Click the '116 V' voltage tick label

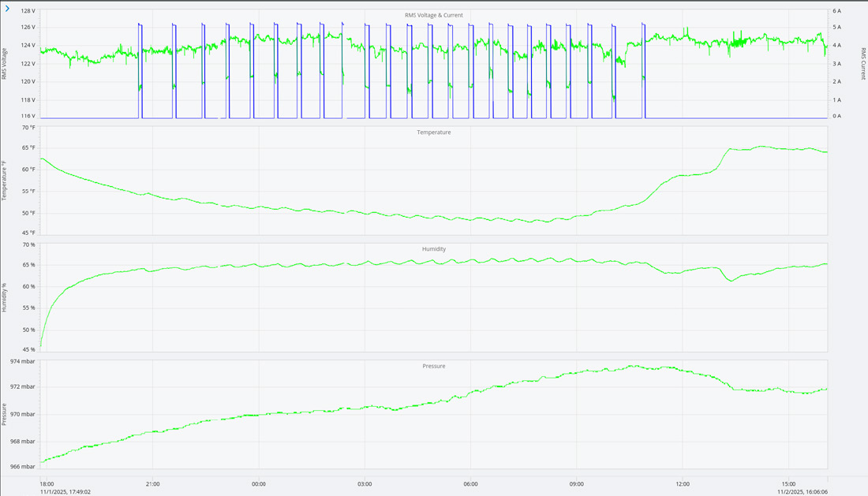(x=28, y=116)
